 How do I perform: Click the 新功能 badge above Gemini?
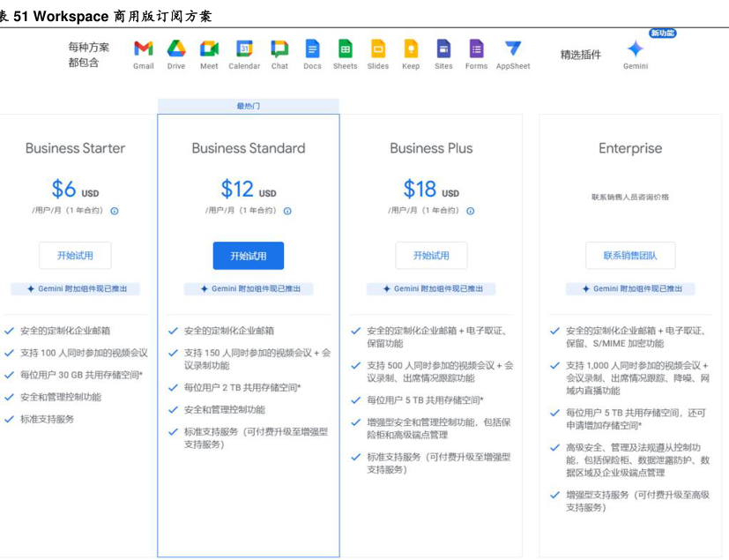(663, 33)
